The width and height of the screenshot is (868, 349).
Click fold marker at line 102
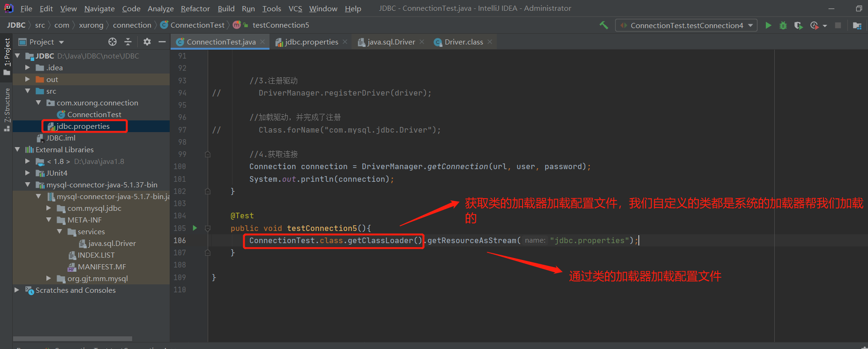(208, 191)
